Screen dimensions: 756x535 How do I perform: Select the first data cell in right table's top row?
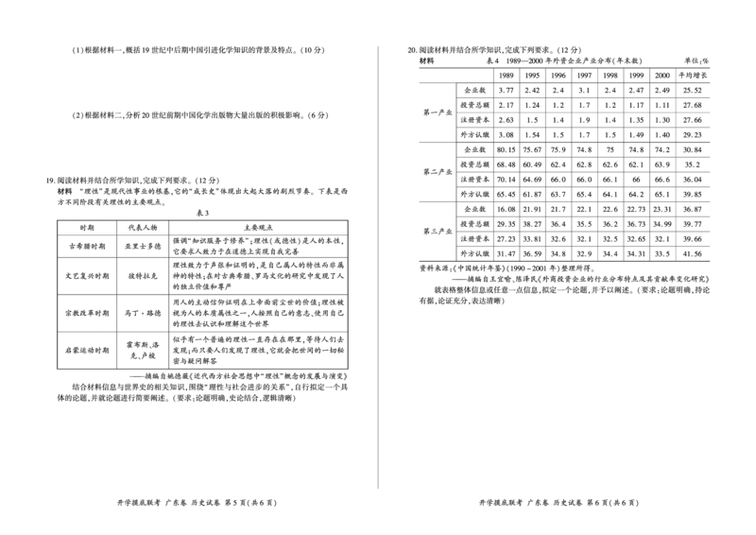(x=507, y=91)
